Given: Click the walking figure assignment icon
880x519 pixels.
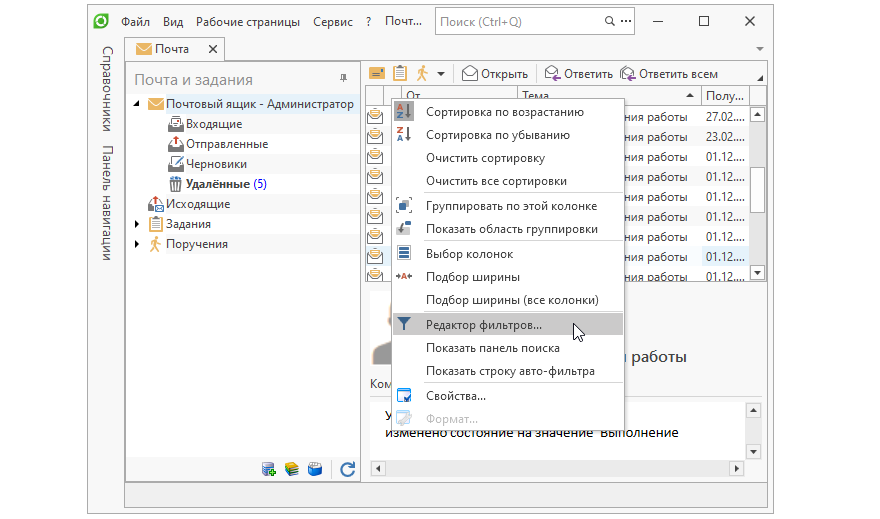Looking at the screenshot, I should (422, 73).
